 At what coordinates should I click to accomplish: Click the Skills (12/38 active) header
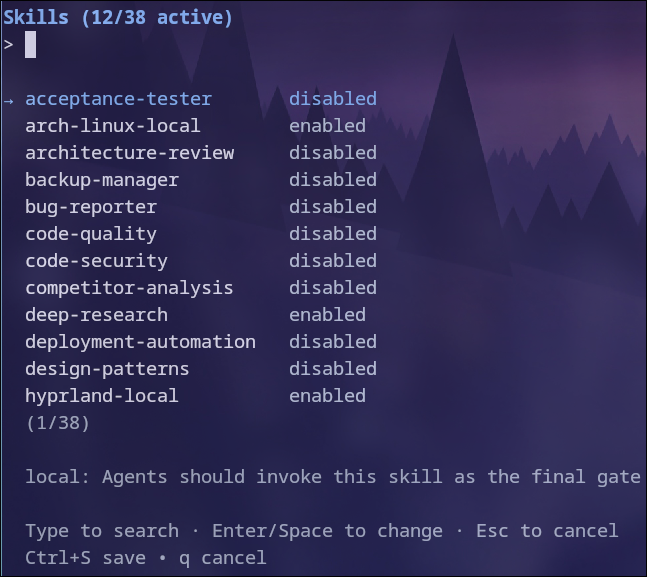[118, 18]
